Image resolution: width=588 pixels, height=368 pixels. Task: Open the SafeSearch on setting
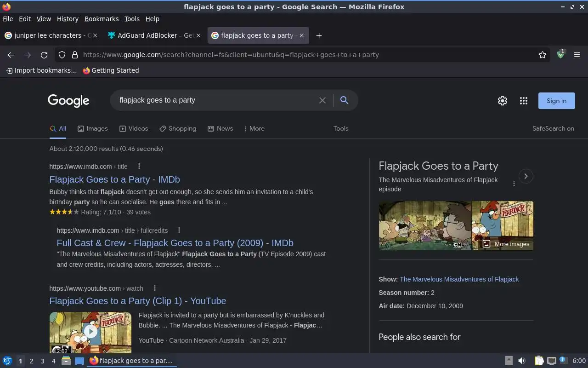click(553, 129)
